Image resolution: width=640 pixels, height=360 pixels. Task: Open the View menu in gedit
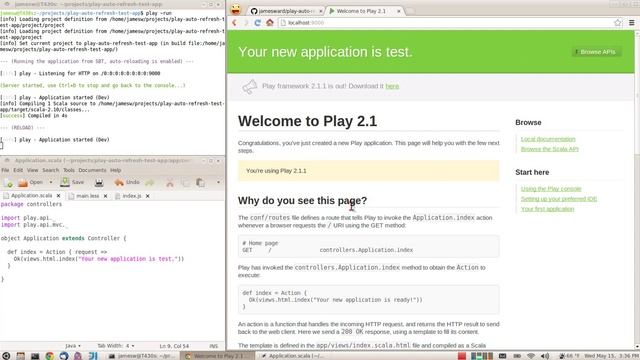click(32, 170)
